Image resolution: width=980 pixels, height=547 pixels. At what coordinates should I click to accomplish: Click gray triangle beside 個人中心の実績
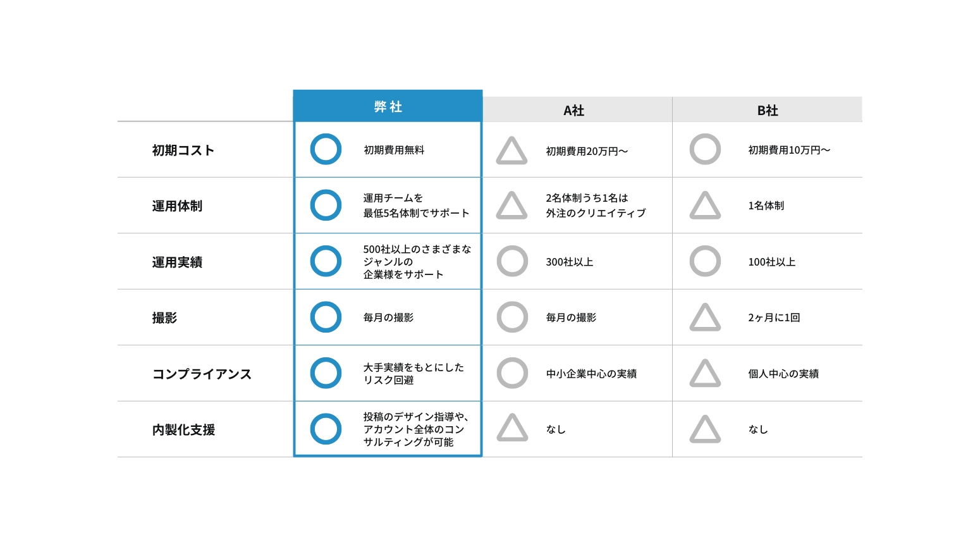click(x=705, y=374)
